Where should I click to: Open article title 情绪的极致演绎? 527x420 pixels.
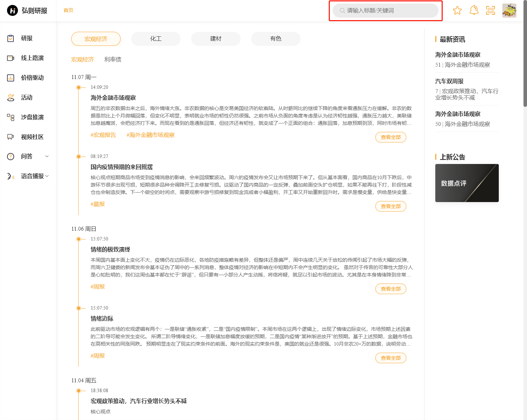click(110, 250)
